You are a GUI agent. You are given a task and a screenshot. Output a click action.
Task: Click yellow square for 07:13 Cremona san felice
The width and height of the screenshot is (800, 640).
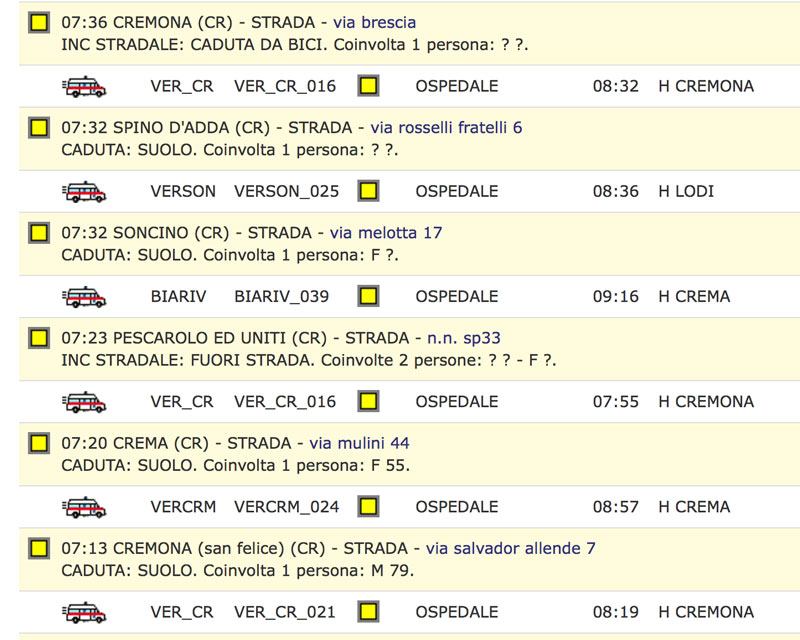pyautogui.click(x=39, y=548)
